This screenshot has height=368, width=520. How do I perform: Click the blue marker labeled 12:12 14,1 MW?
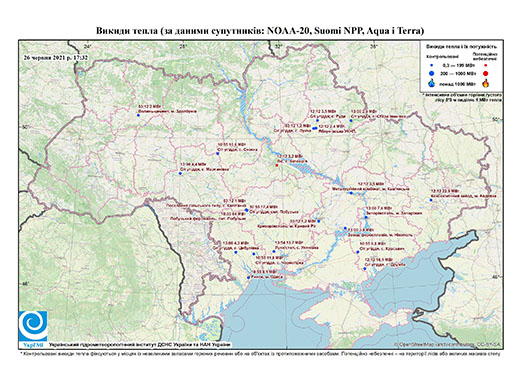coord(365,268)
